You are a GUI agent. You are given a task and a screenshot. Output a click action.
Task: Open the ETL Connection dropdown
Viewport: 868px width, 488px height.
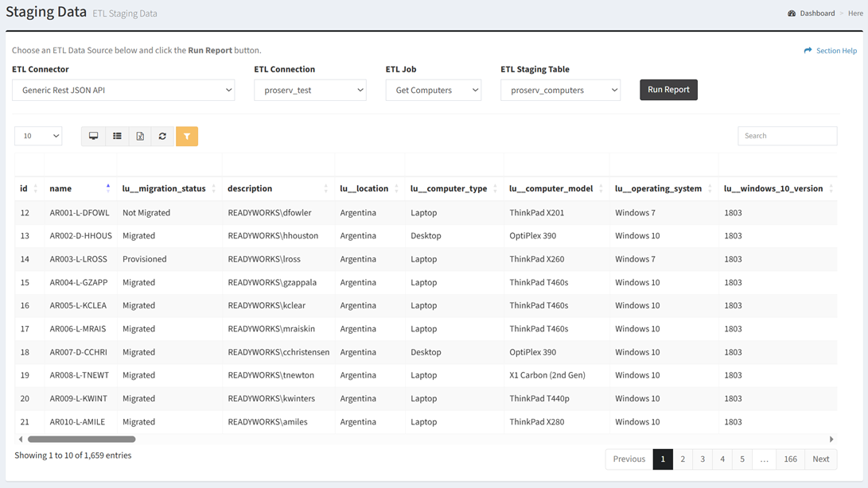click(x=310, y=90)
